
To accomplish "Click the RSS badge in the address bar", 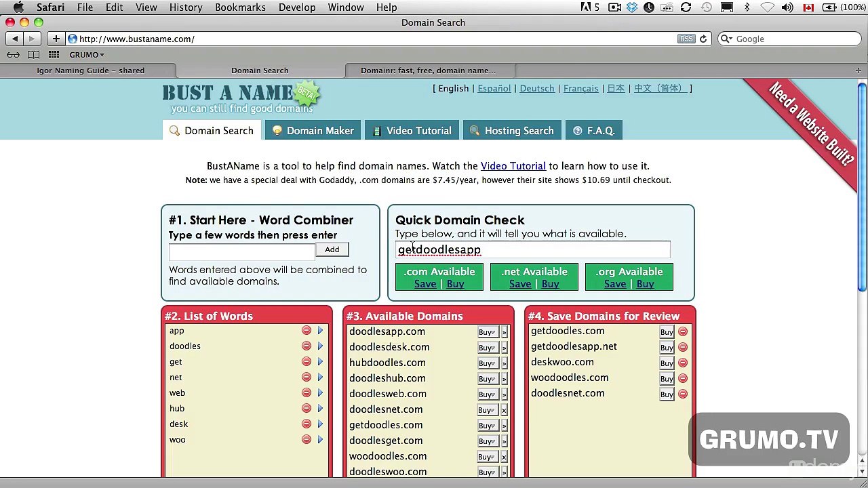I will click(686, 39).
